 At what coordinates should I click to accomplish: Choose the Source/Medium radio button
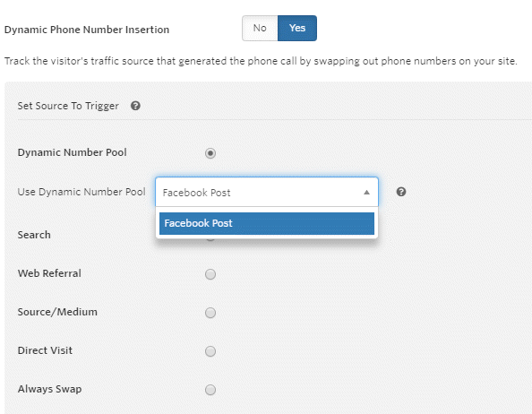click(x=210, y=313)
